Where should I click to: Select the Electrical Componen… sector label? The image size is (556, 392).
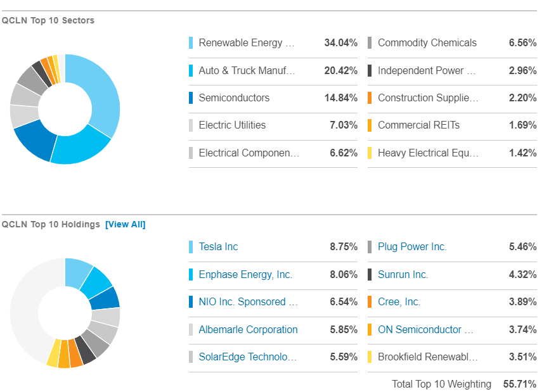[249, 153]
